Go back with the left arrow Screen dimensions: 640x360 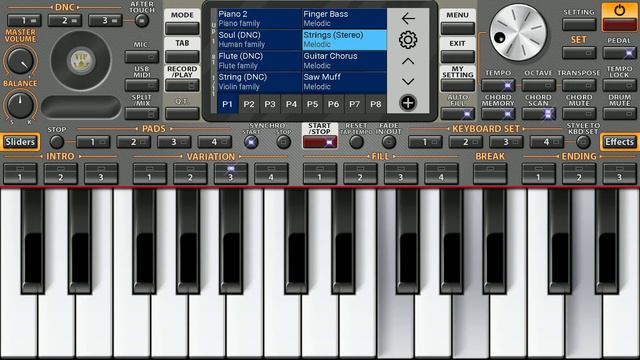coord(408,18)
